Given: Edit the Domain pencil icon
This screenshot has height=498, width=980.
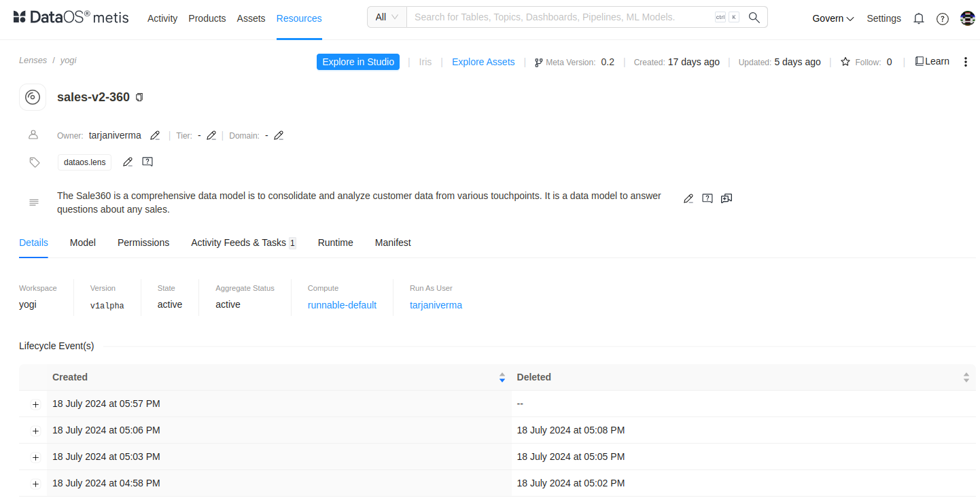Looking at the screenshot, I should pyautogui.click(x=279, y=135).
